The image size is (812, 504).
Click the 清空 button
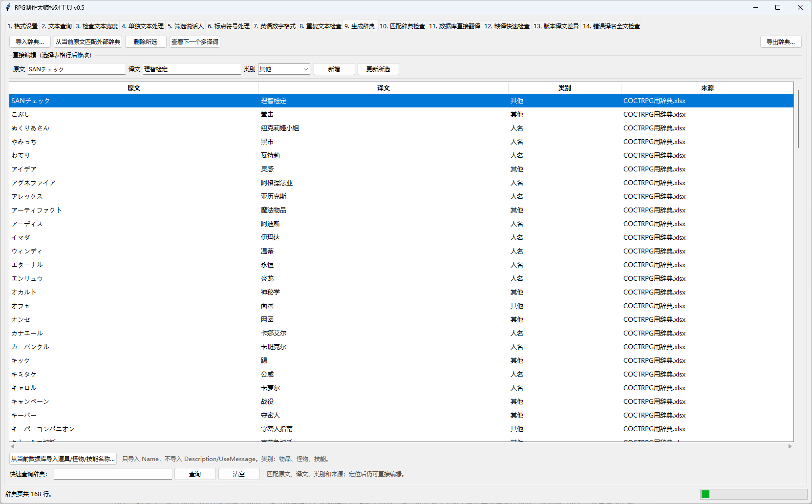[239, 474]
